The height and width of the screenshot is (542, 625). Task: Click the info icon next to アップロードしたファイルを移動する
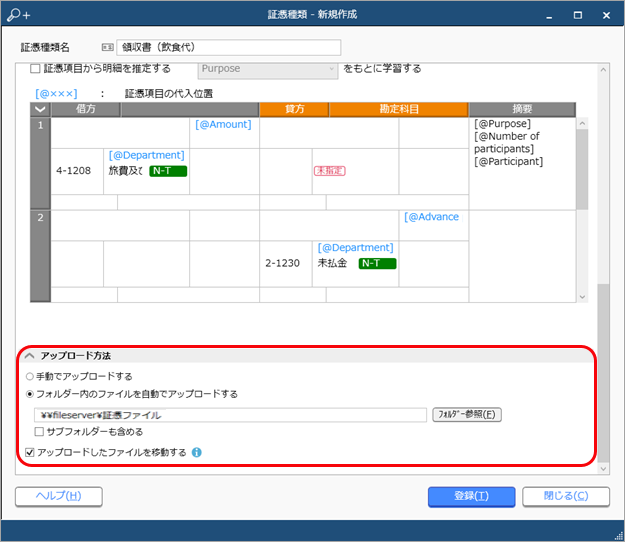click(x=197, y=452)
